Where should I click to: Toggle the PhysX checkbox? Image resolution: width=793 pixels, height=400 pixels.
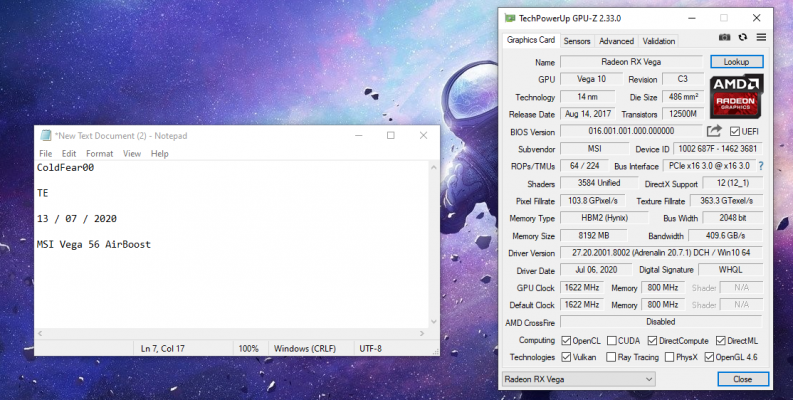[670, 357]
